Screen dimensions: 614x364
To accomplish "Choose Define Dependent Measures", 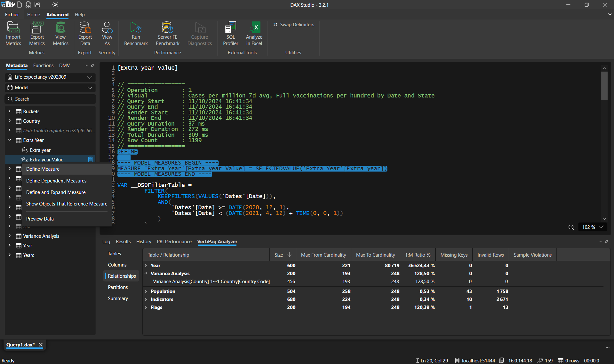I will click(67, 181).
